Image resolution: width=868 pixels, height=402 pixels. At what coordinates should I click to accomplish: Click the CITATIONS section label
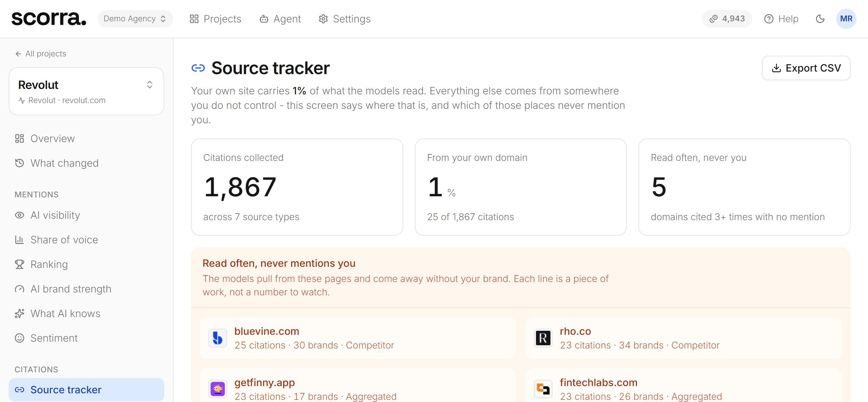tap(36, 369)
